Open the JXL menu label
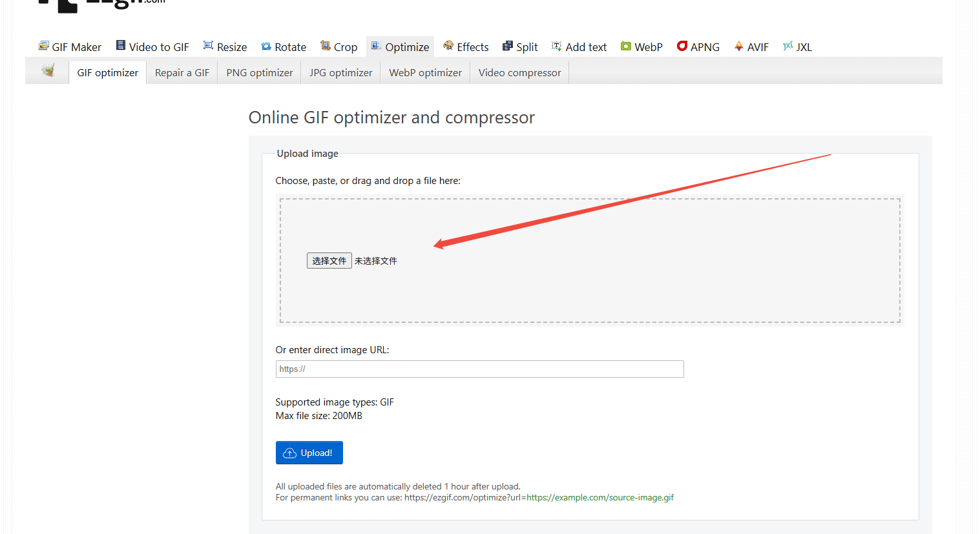 click(804, 47)
